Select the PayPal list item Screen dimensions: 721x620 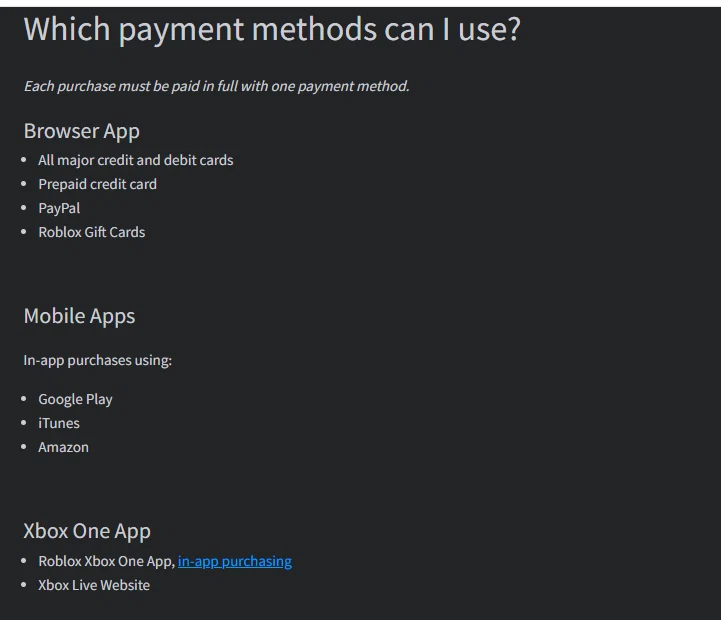(59, 208)
